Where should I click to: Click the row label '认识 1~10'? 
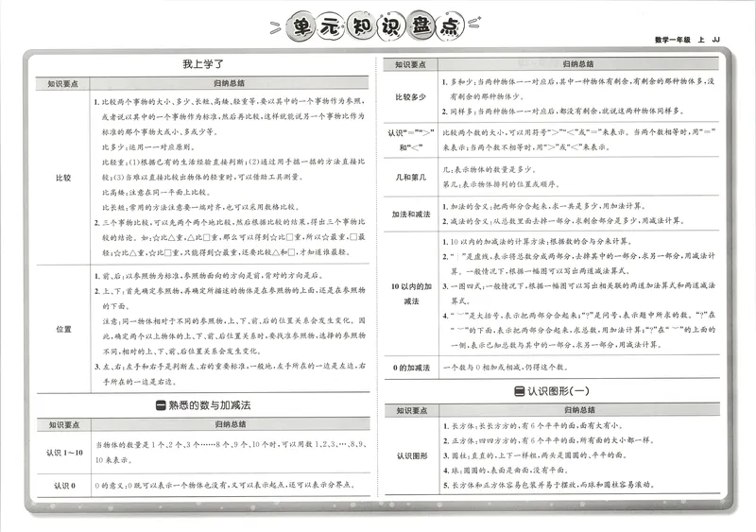coord(64,453)
